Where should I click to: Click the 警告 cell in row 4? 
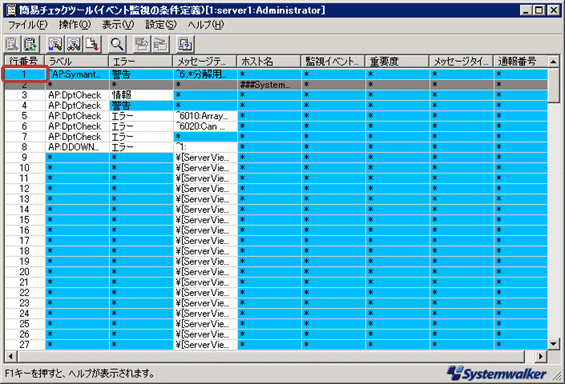[x=141, y=106]
